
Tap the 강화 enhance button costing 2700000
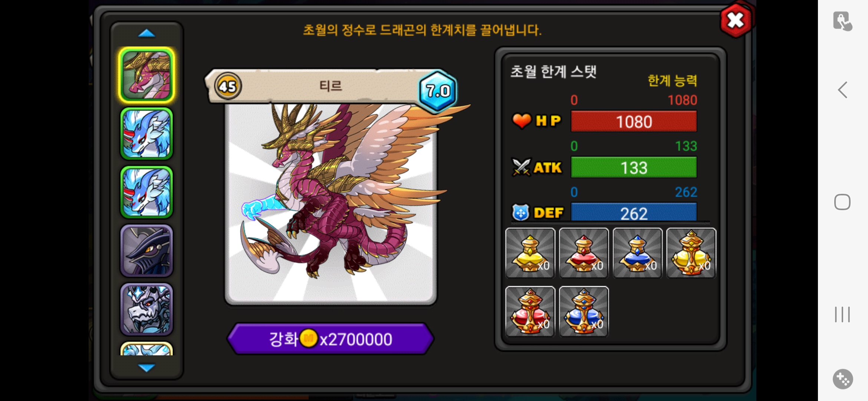[330, 339]
